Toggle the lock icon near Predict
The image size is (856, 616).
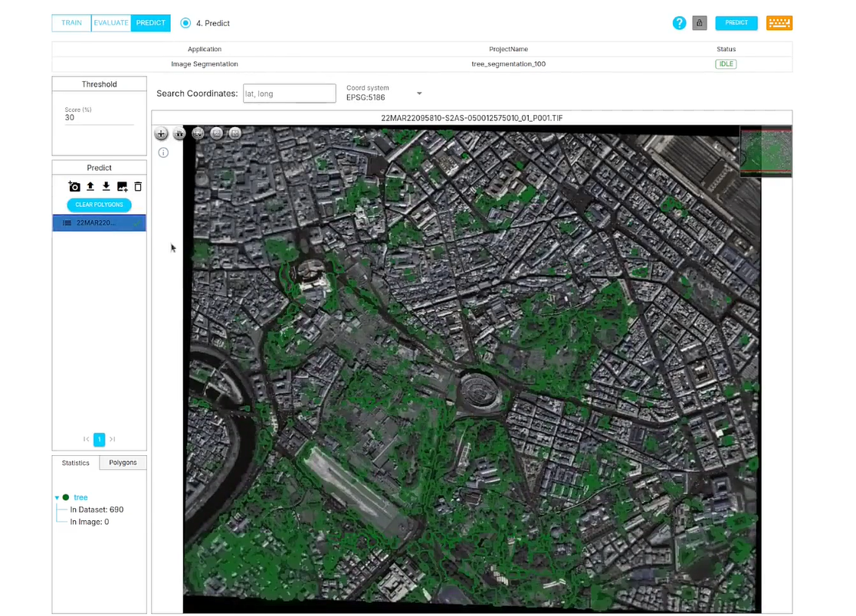click(699, 23)
